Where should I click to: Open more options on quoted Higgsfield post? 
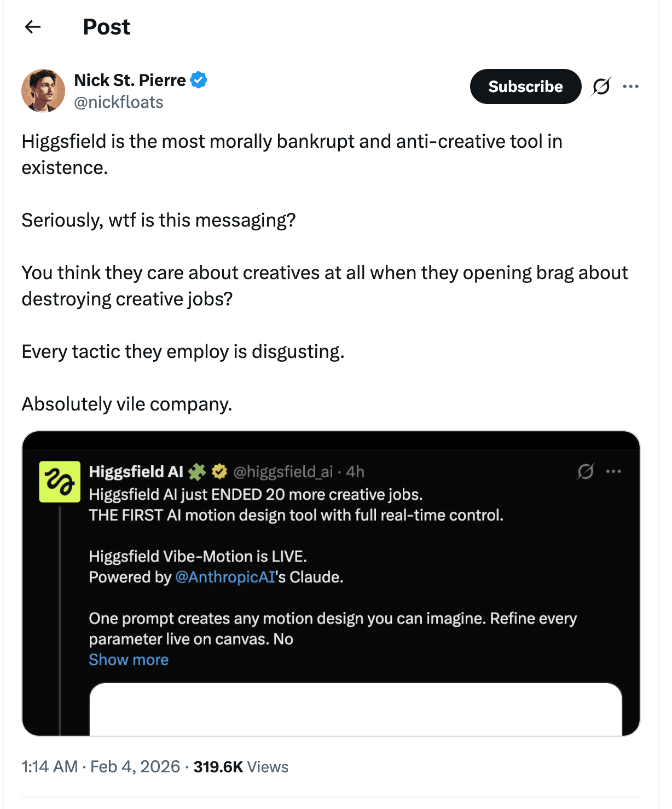click(614, 471)
